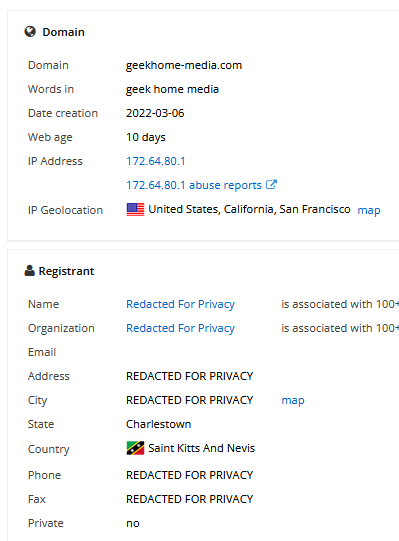Screen dimensions: 399x541
Task: Open Redacted For Privacy link in Organization row
Action: pos(180,328)
